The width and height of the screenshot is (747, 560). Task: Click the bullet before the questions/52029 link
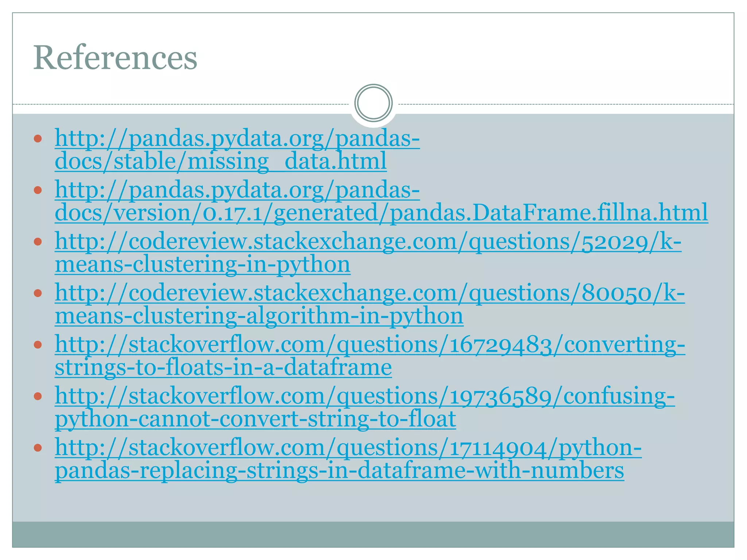[38, 242]
